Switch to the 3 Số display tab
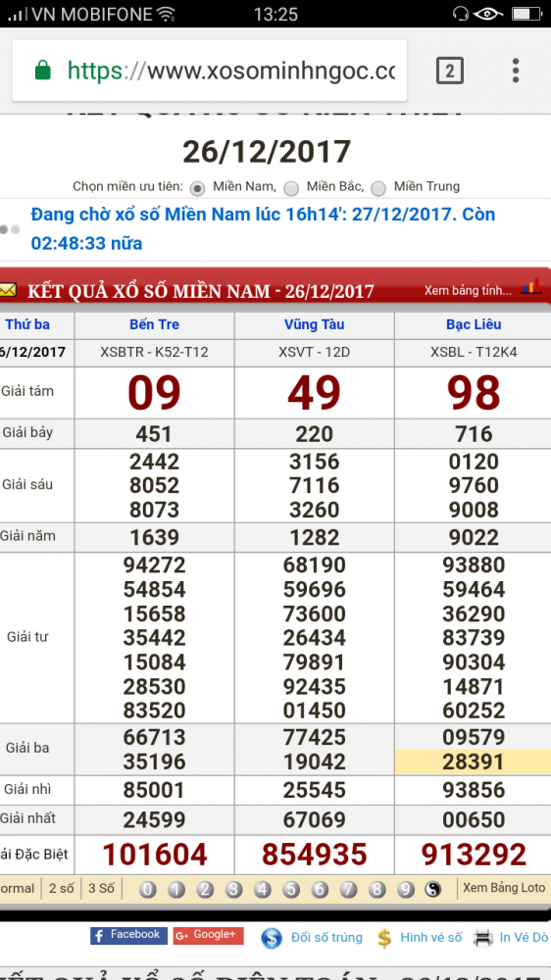 (x=101, y=888)
